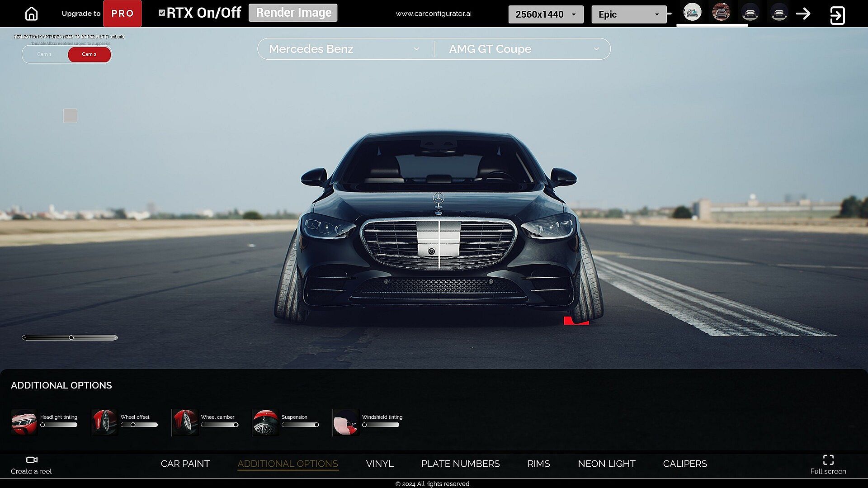This screenshot has height=488, width=868.
Task: Select the third scene thumbnail in the top bar
Action: (x=750, y=12)
